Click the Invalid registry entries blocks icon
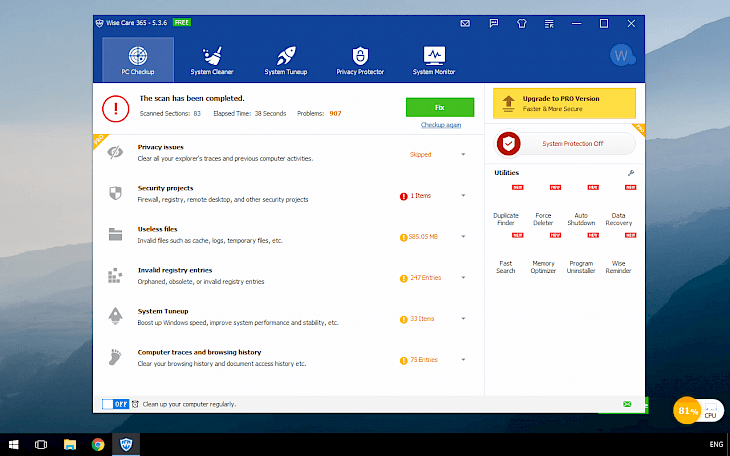 (x=115, y=275)
